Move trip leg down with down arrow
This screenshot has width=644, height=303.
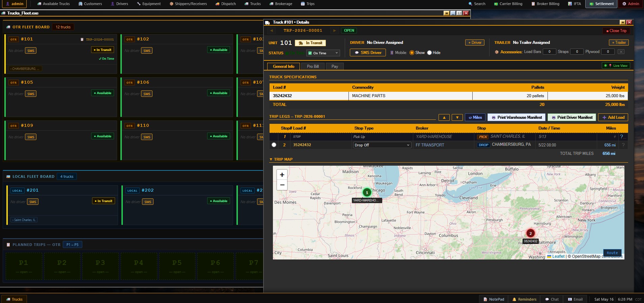point(457,117)
